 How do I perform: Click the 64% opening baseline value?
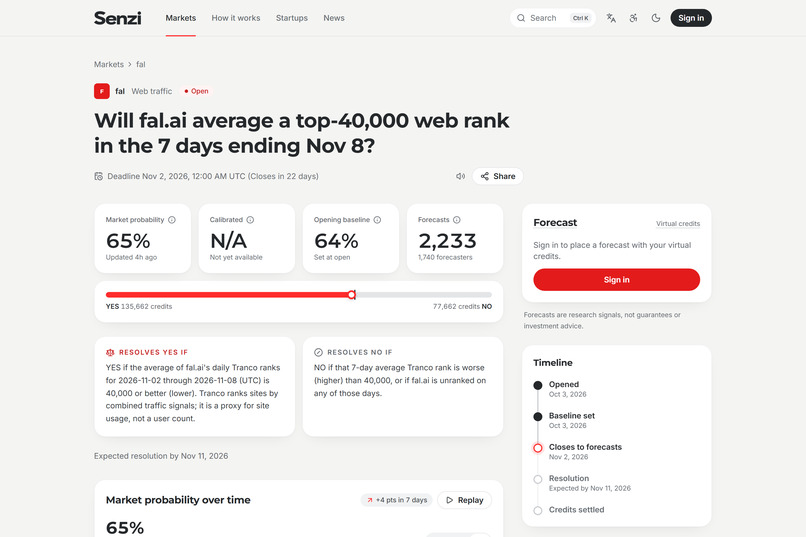[x=336, y=240]
